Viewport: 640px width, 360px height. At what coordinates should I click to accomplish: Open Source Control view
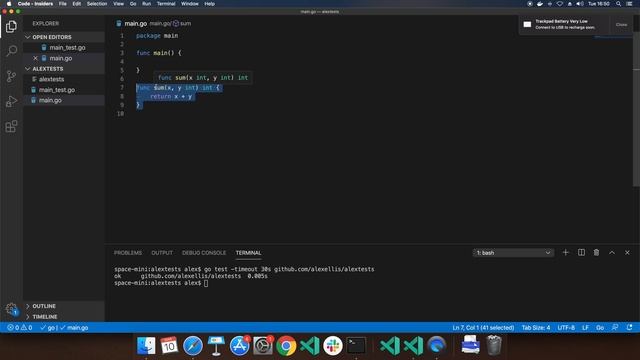[11, 76]
